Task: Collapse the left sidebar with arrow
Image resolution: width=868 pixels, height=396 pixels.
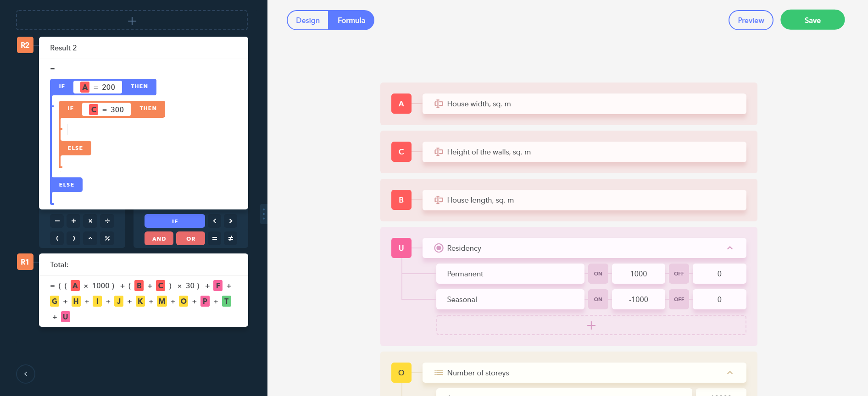Action: pyautogui.click(x=26, y=374)
